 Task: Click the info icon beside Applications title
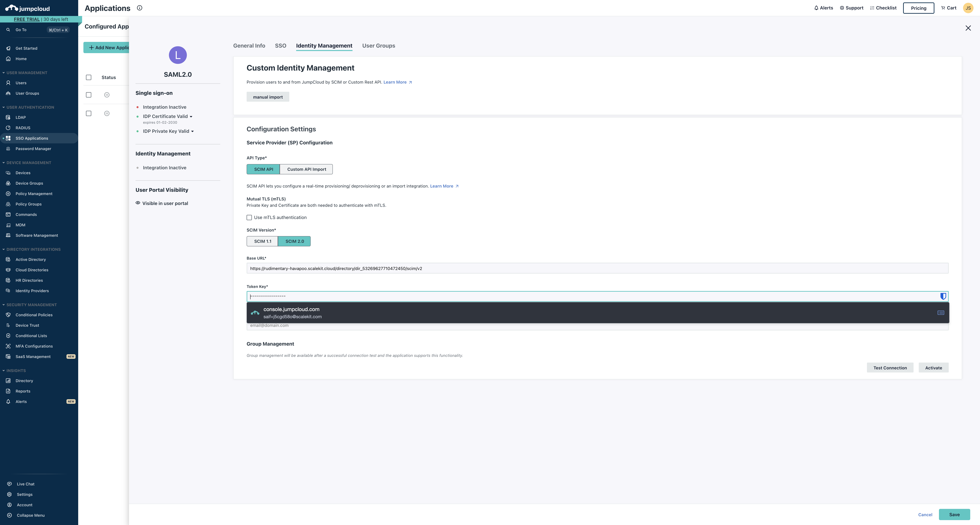(140, 8)
